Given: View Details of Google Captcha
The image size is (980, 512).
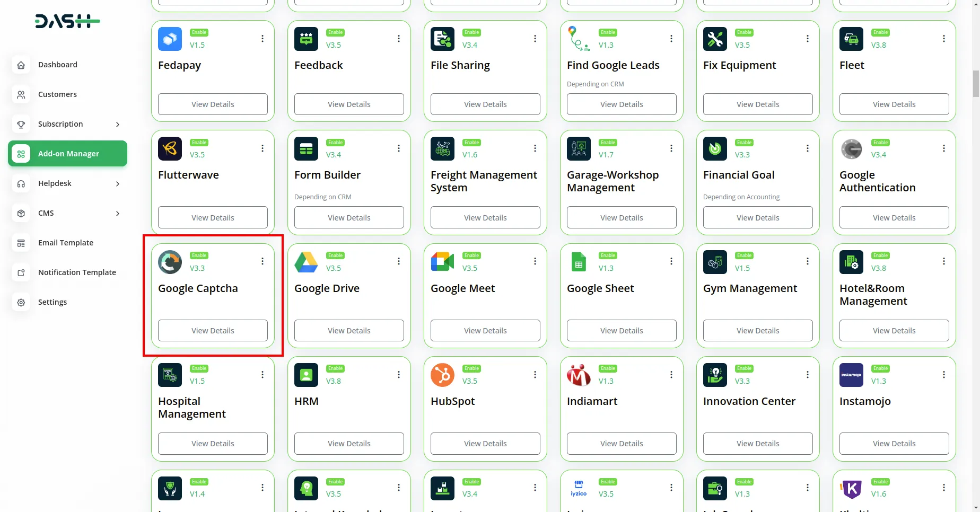Looking at the screenshot, I should [x=213, y=331].
